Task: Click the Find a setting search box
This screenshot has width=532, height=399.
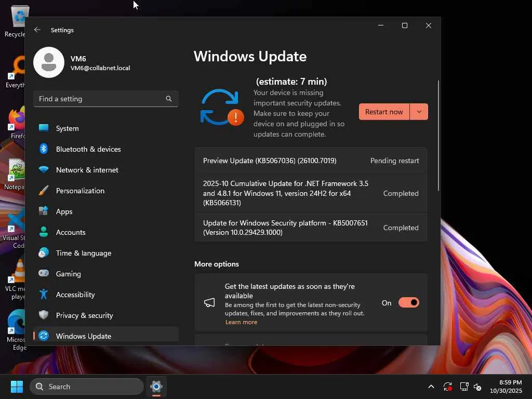Action: [x=106, y=99]
